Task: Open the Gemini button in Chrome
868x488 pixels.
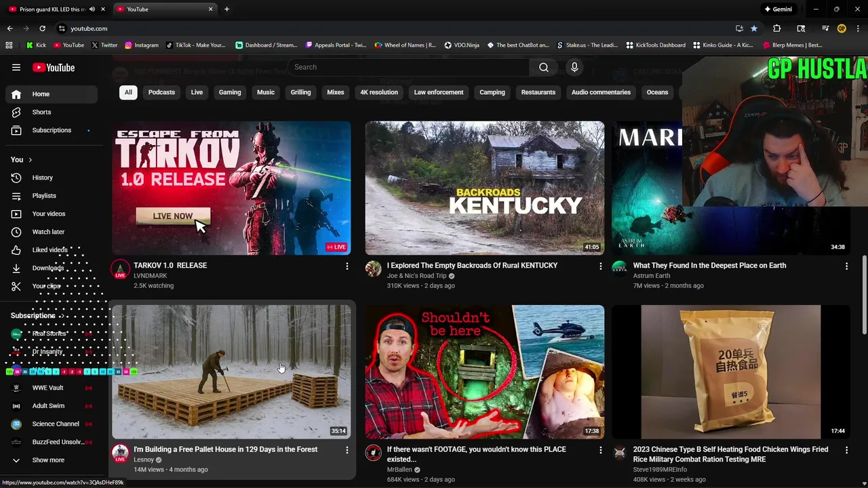Action: 778,9
